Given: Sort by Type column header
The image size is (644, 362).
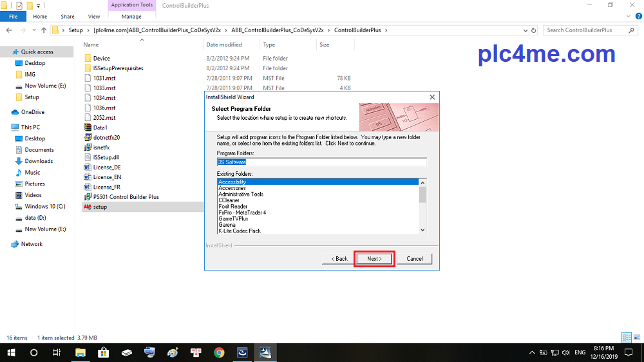Looking at the screenshot, I should [269, 44].
